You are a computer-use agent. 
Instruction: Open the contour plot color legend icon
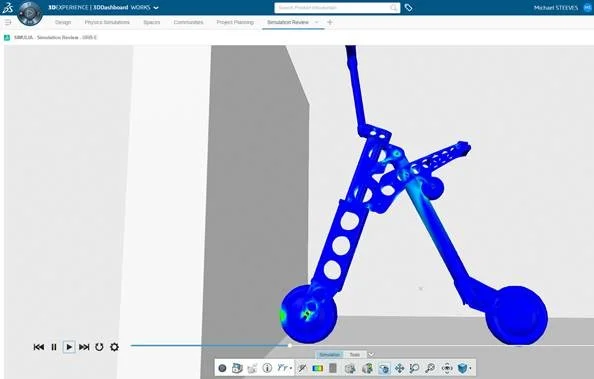[x=317, y=368]
